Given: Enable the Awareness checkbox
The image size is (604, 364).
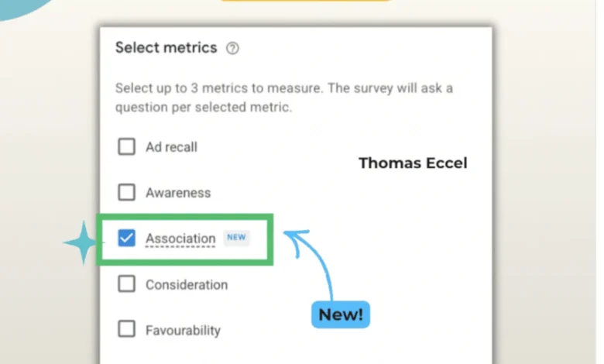Looking at the screenshot, I should click(126, 192).
